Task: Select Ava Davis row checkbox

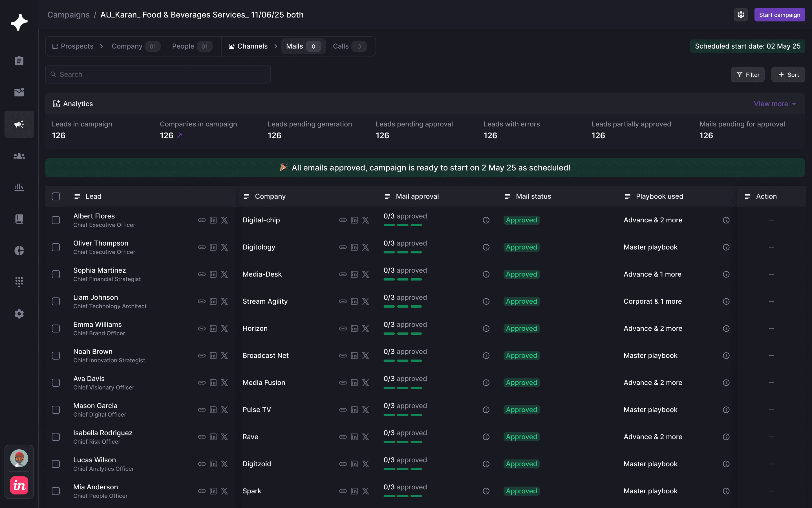Action: 56,383
